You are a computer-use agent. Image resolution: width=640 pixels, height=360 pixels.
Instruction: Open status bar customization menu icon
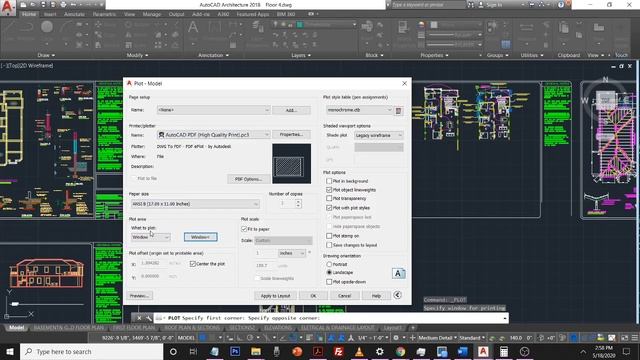[x=635, y=338]
